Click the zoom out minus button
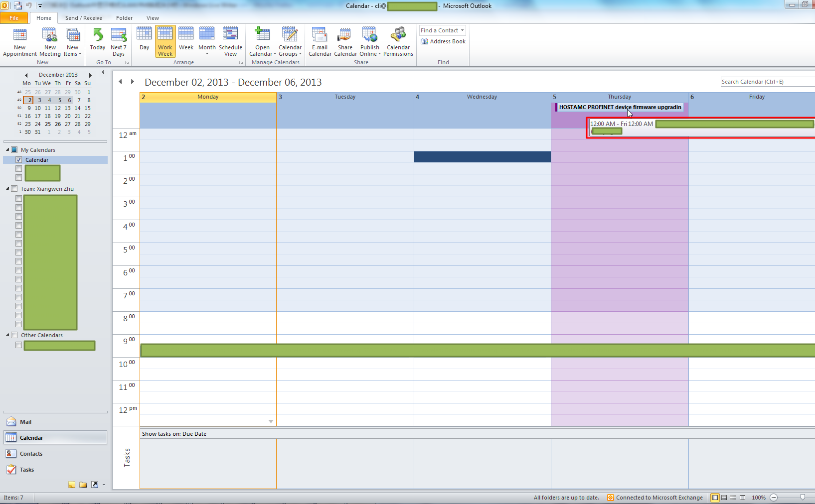The image size is (815, 504). point(774,498)
